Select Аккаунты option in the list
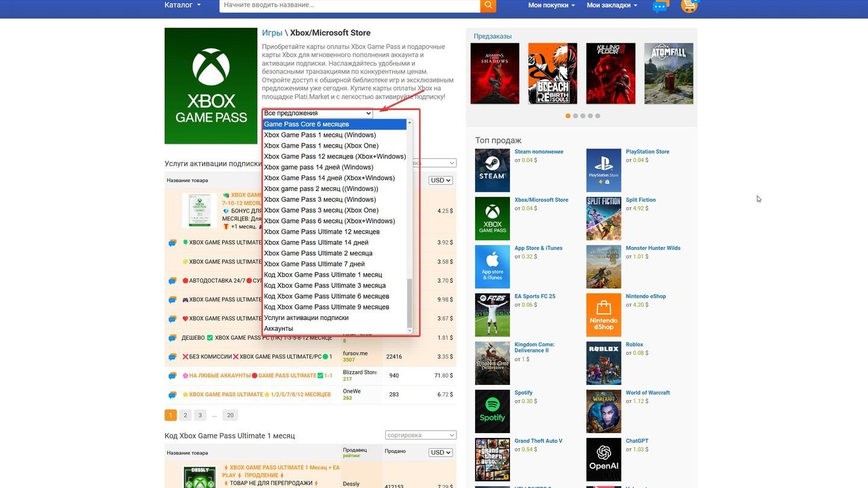The image size is (868, 488). pos(335,328)
